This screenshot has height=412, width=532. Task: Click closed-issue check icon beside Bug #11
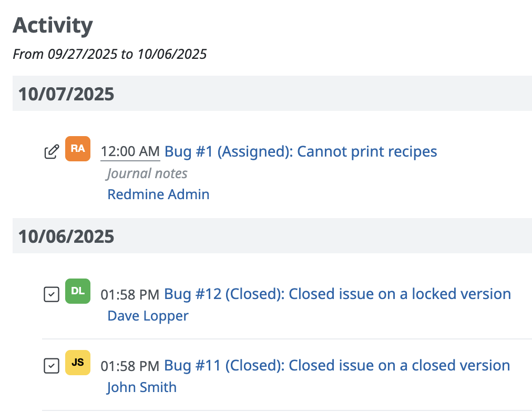(x=51, y=366)
